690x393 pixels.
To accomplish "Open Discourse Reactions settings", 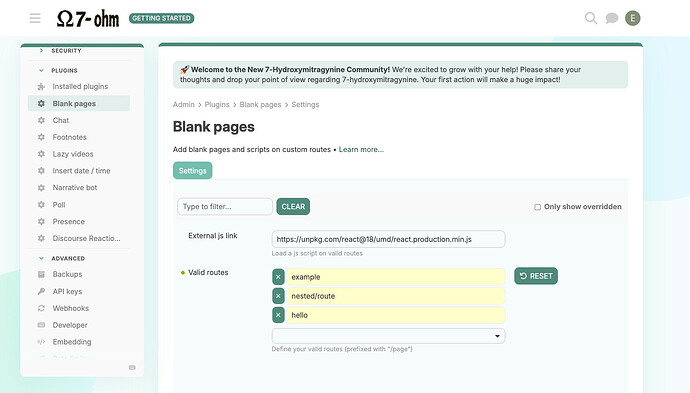I will (86, 238).
